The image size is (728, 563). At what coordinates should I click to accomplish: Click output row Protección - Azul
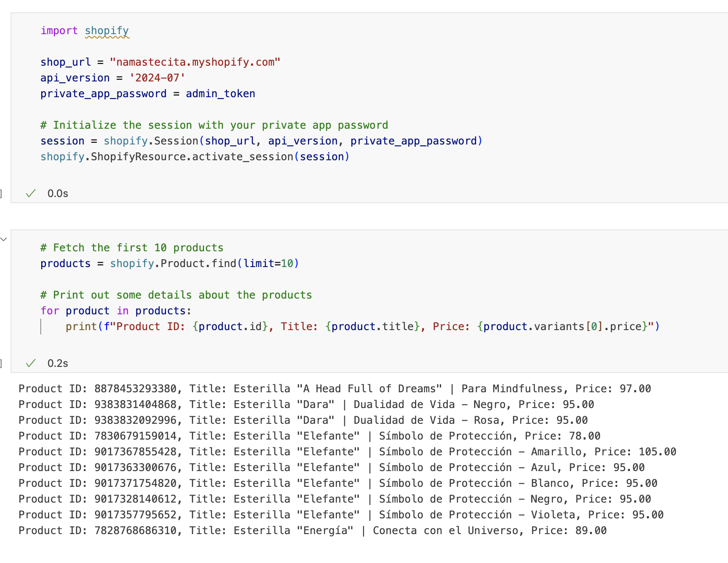(332, 468)
